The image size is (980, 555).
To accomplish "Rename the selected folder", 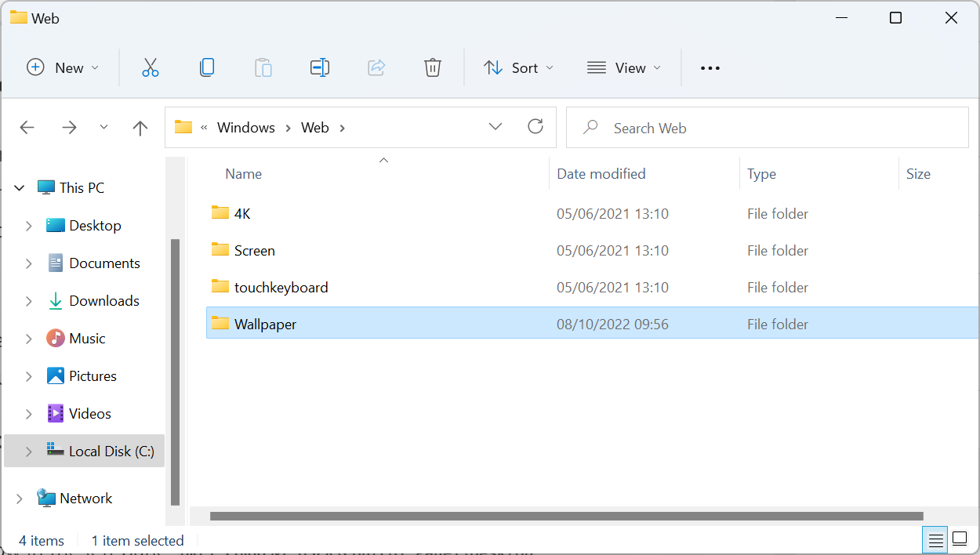I will pos(320,67).
